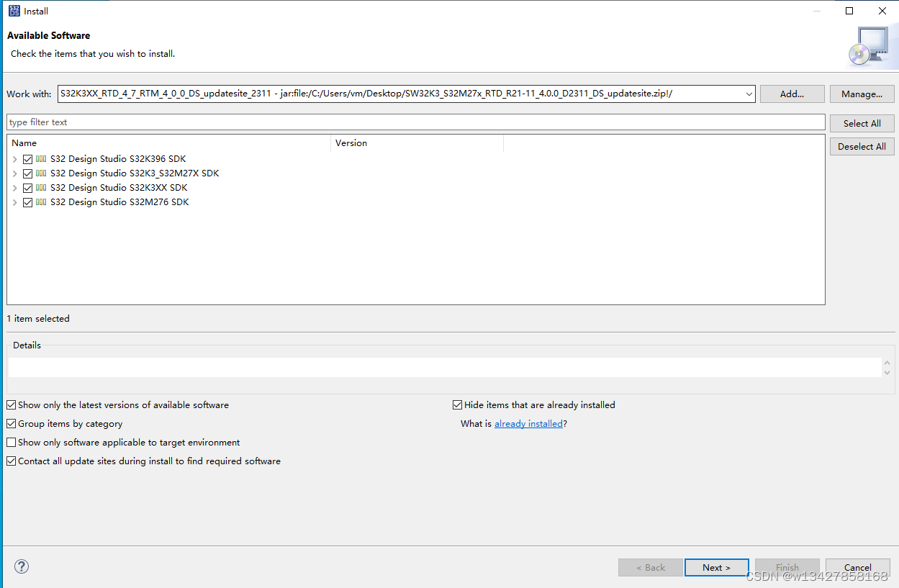Screen dimensions: 899x588
Task: Select the row text S32 Design Studio S32K396 SDK
Action: tap(118, 159)
